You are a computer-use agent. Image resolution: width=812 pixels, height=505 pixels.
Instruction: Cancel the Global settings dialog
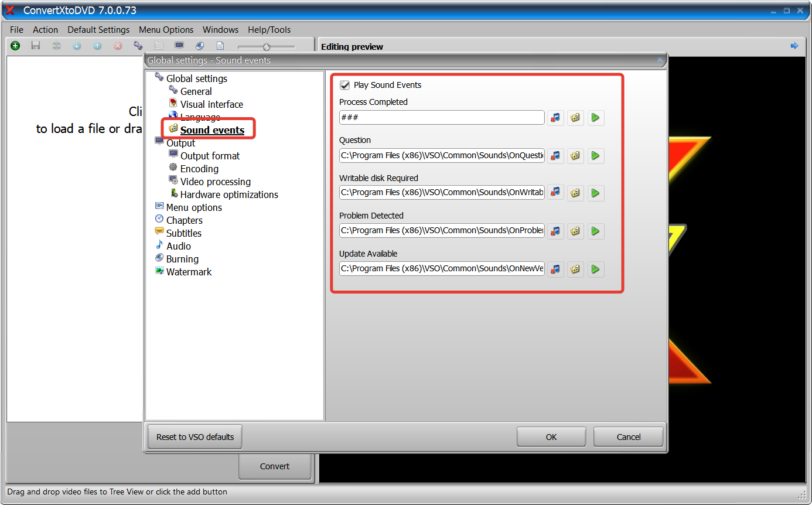point(629,437)
